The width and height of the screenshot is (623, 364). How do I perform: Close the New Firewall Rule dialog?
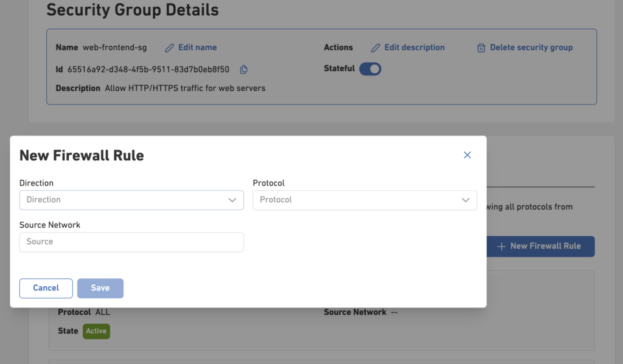[x=467, y=155]
